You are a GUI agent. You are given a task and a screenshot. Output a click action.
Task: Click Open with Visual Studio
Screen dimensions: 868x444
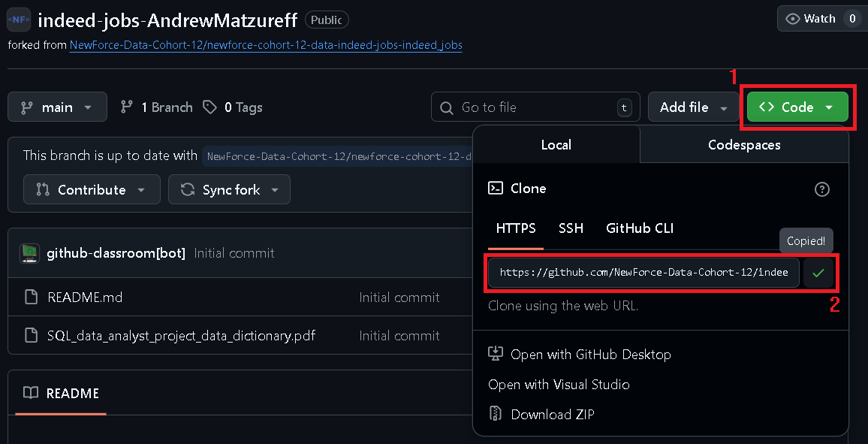[559, 384]
